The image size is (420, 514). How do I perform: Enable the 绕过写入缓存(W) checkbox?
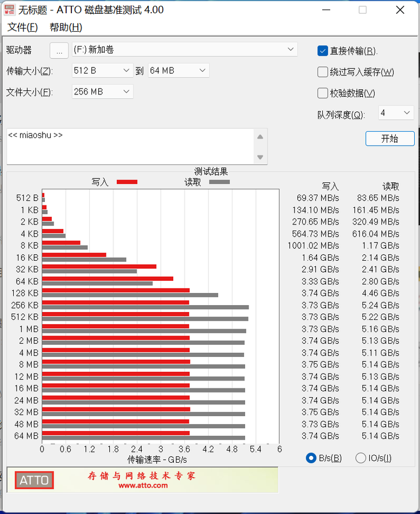click(x=322, y=72)
